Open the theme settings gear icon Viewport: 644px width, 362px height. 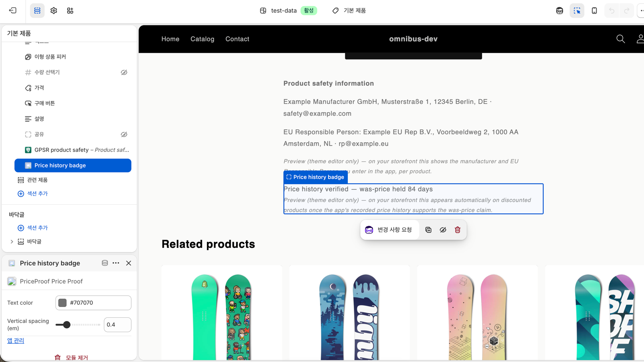click(54, 10)
